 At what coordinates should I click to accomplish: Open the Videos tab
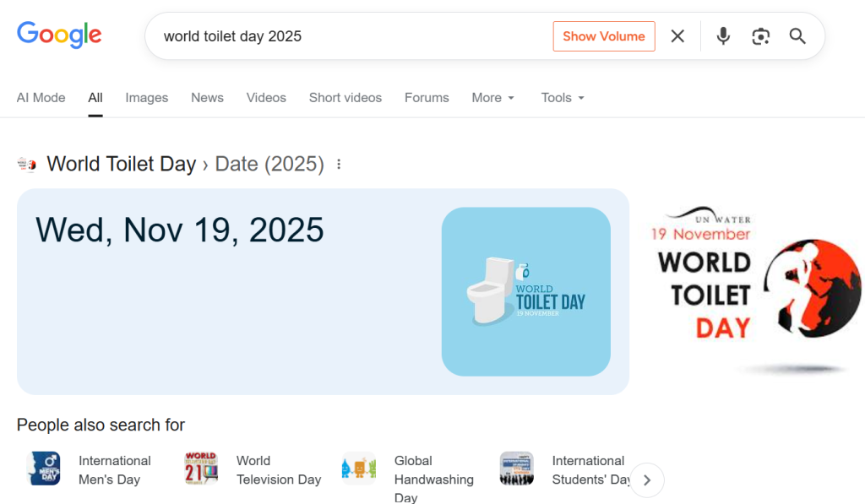[x=266, y=98]
